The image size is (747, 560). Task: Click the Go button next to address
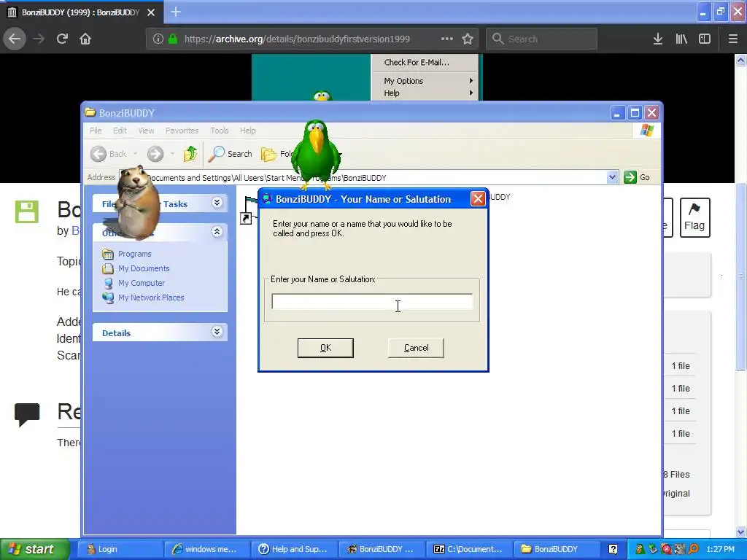pos(637,177)
